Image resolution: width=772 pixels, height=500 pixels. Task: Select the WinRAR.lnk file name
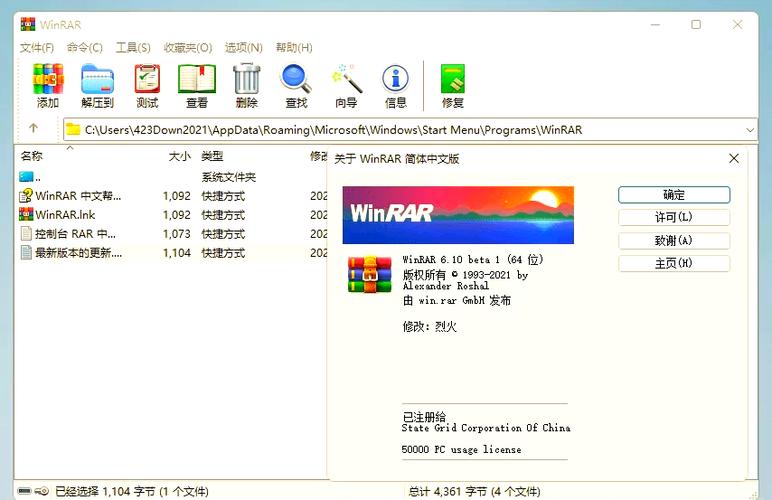pyautogui.click(x=65, y=215)
